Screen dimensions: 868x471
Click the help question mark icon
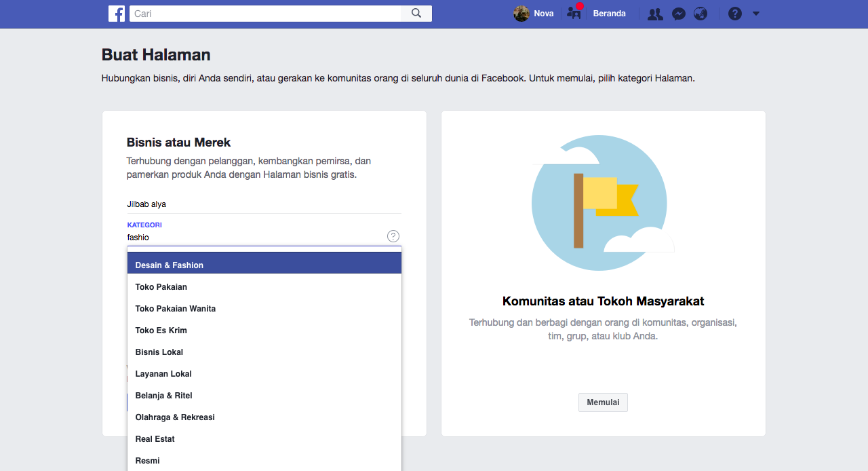pyautogui.click(x=735, y=13)
